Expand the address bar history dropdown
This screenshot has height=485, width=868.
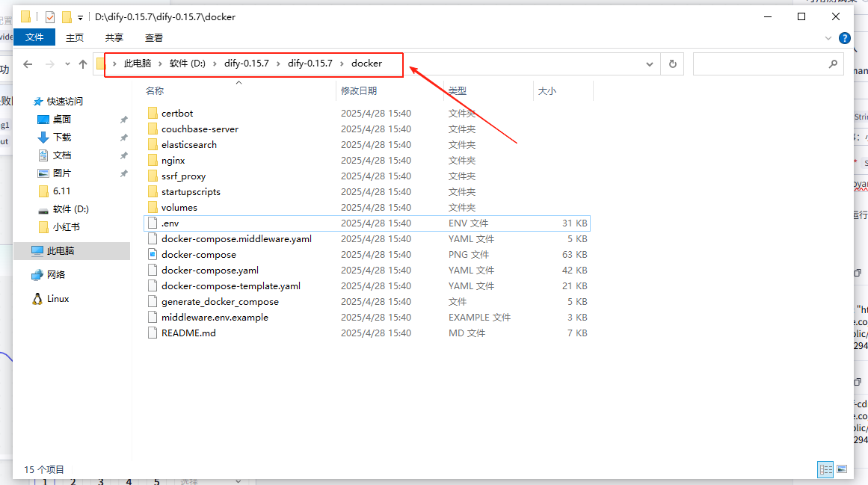[649, 64]
